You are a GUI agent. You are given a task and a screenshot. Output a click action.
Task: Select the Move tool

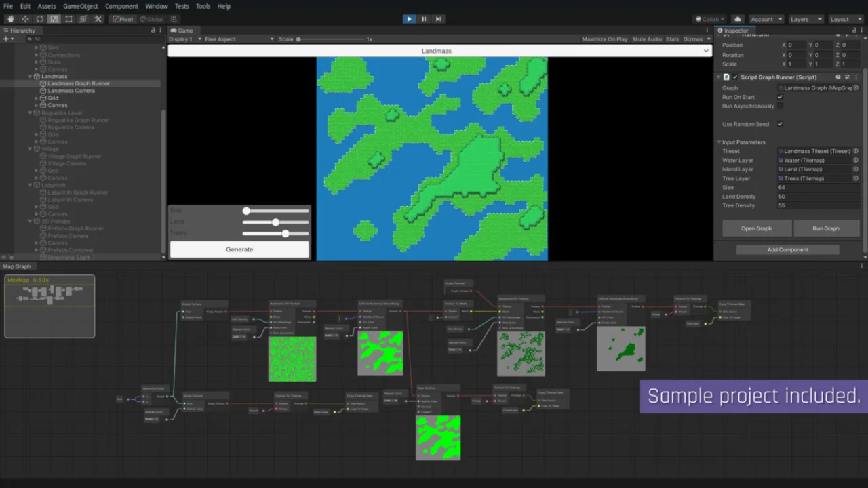25,19
